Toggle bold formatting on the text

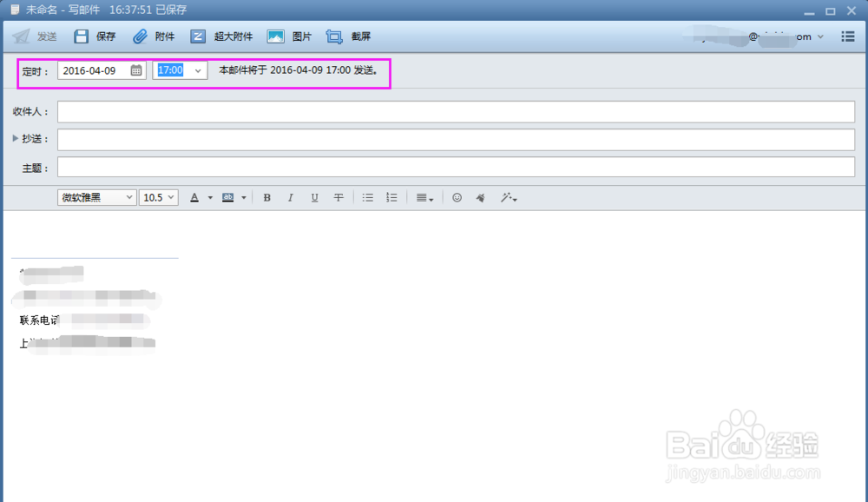click(x=266, y=198)
